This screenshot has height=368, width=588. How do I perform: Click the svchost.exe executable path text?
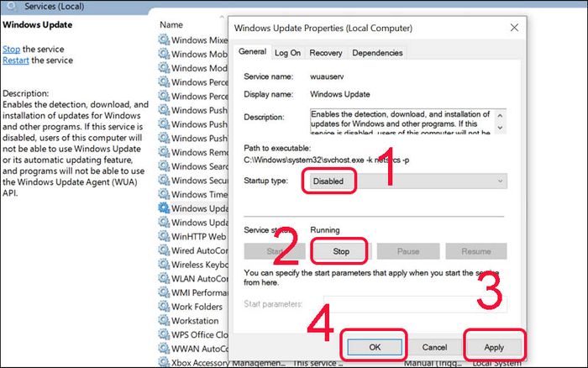[x=326, y=160]
